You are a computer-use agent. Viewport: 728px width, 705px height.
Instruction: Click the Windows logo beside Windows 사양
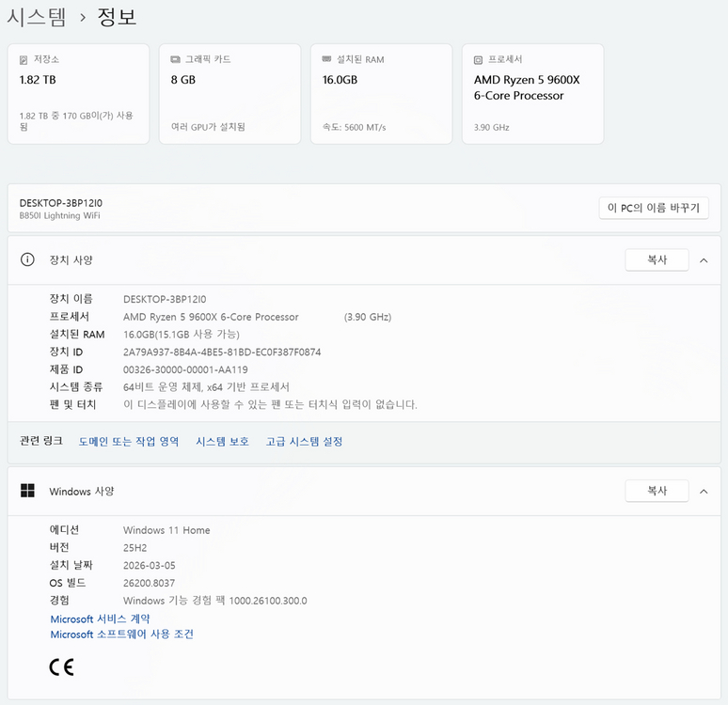pyautogui.click(x=28, y=491)
